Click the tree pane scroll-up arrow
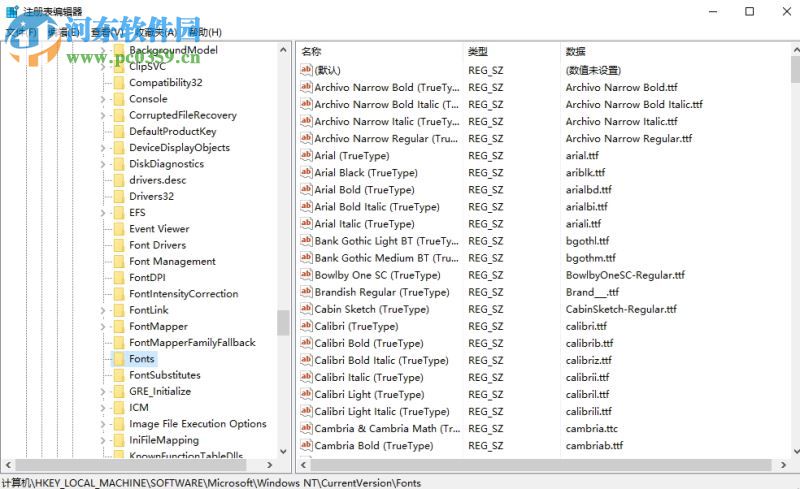 tap(283, 50)
